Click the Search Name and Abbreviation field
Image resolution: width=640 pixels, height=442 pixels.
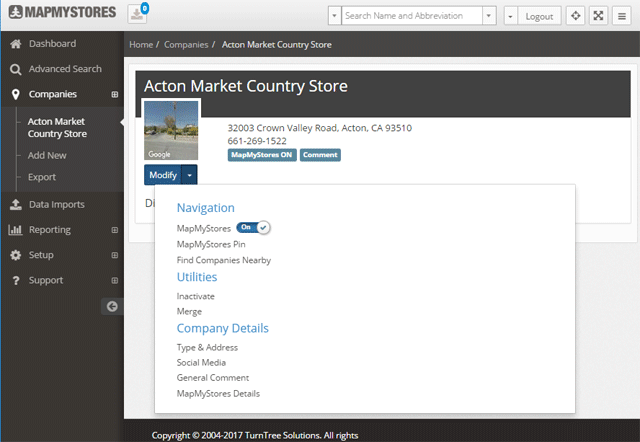[410, 16]
